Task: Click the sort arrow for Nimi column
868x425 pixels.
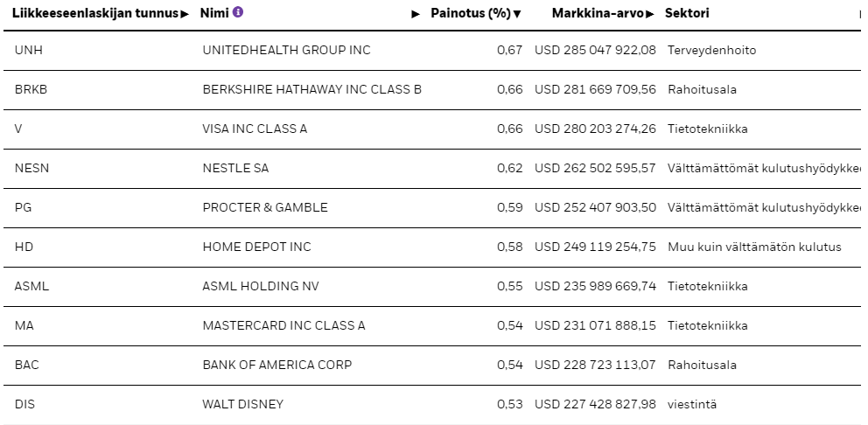Action: click(416, 14)
